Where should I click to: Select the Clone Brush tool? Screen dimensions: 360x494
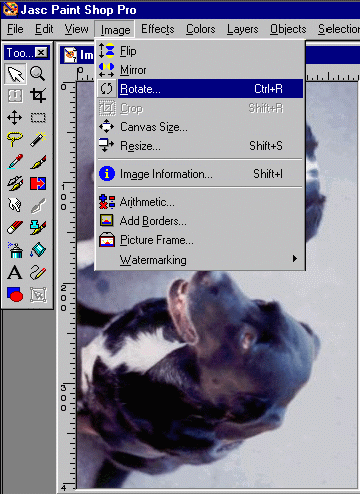15,184
